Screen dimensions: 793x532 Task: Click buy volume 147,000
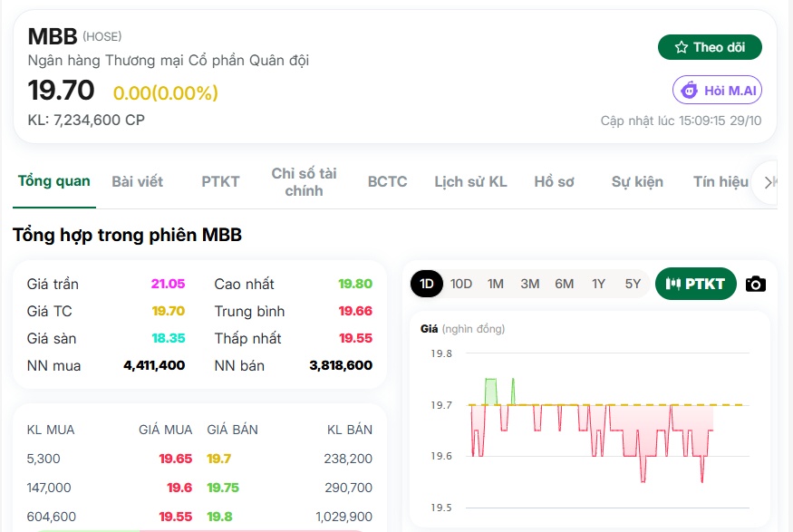point(49,488)
